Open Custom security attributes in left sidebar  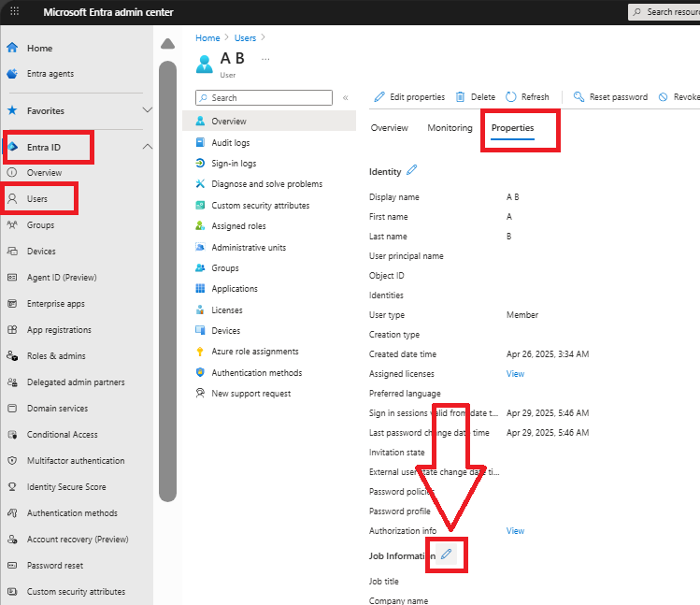click(x=76, y=592)
